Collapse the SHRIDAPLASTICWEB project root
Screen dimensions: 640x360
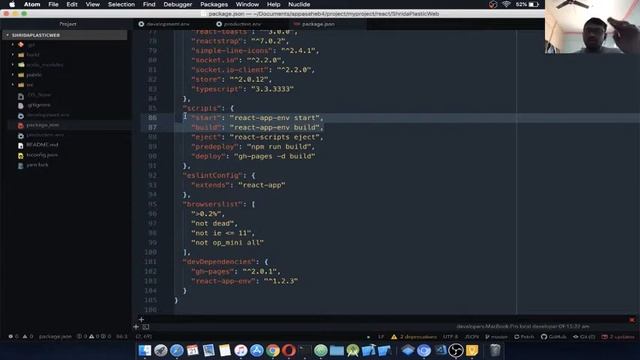[7, 36]
